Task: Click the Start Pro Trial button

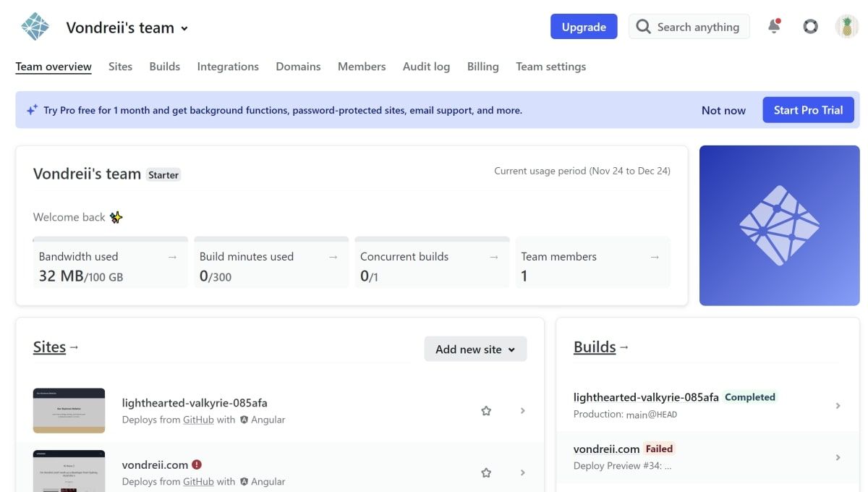Action: point(808,109)
